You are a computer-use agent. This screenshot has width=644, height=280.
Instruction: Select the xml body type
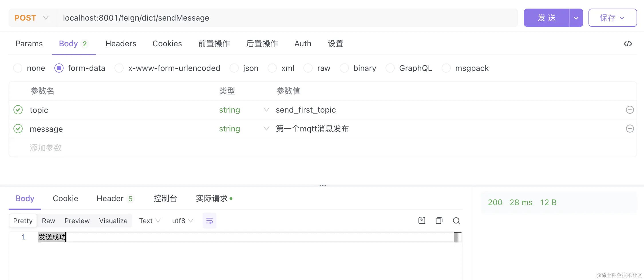[x=272, y=68]
